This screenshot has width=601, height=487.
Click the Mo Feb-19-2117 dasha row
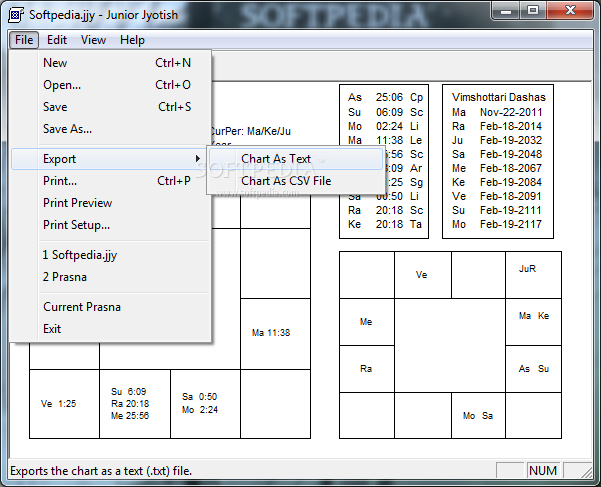497,224
